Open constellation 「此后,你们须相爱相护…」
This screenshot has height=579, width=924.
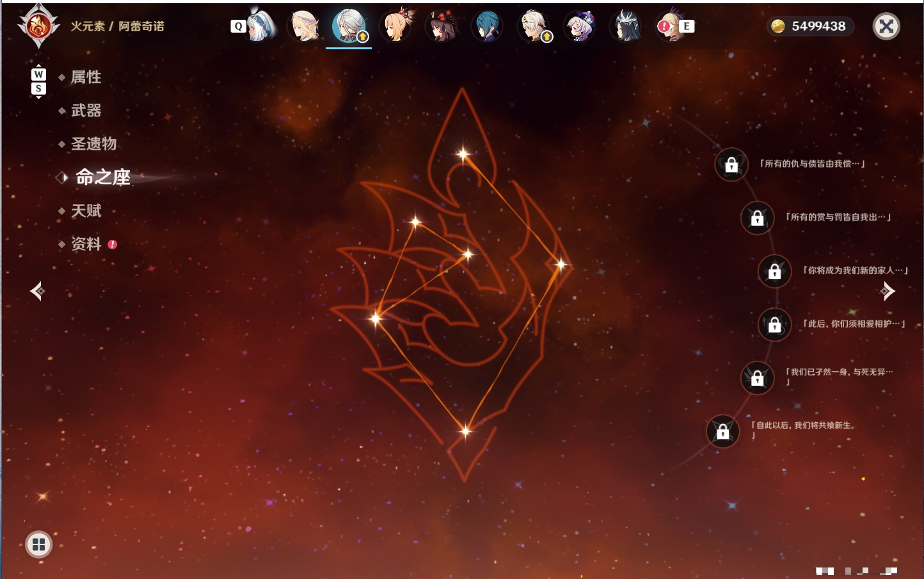click(854, 324)
